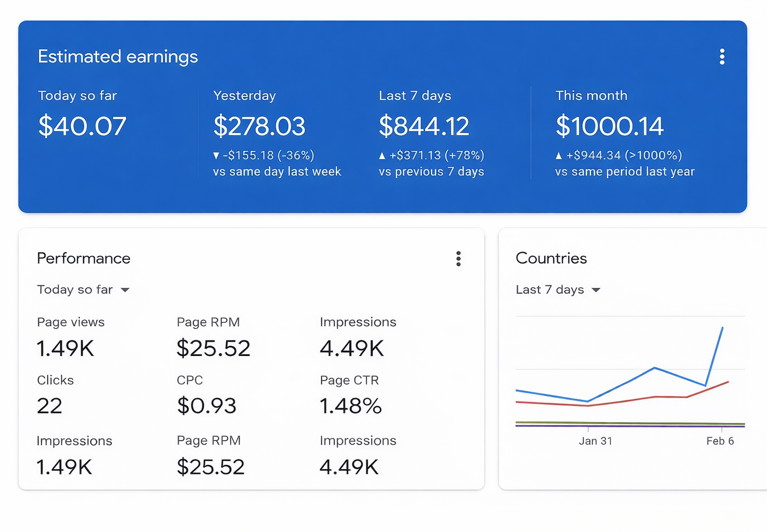
Task: Click the Clicks count of 22
Action: pyautogui.click(x=50, y=406)
